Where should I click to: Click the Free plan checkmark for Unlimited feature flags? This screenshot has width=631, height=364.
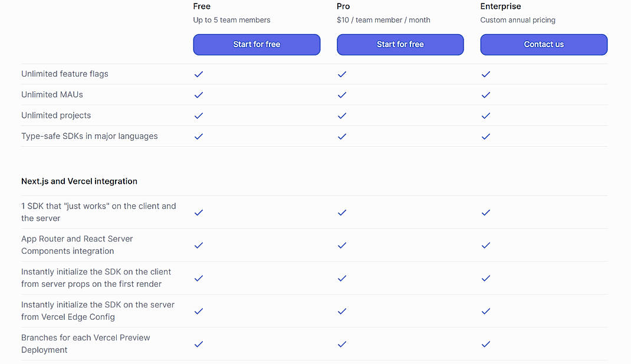199,74
